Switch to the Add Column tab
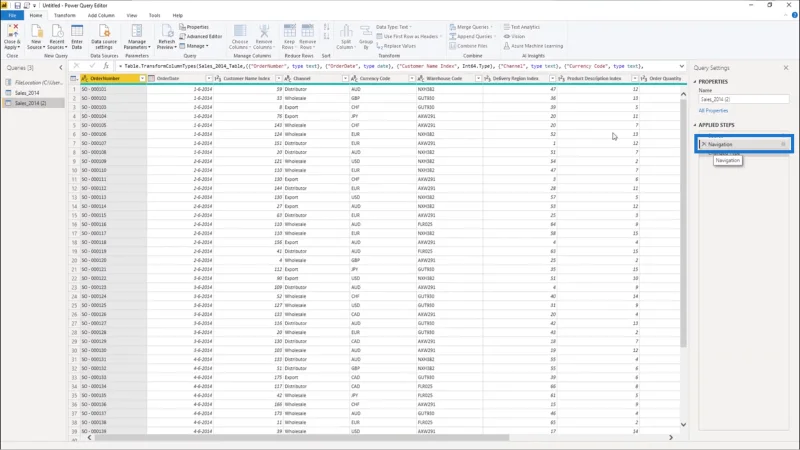This screenshot has width=800, height=450. point(101,15)
